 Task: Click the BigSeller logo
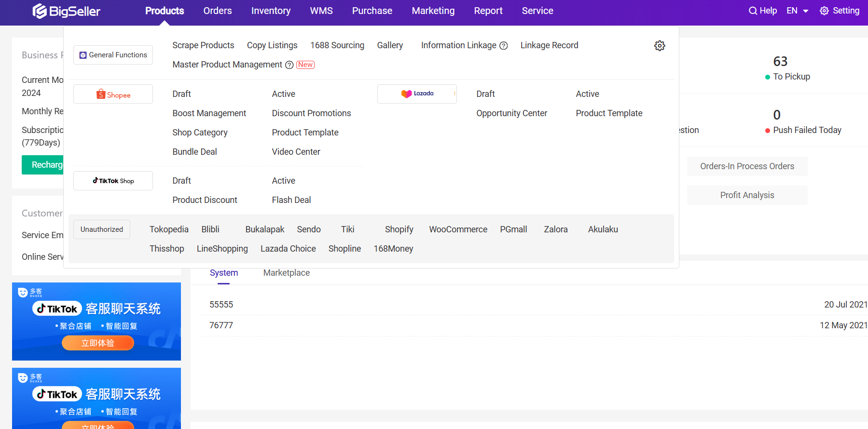[x=67, y=11]
